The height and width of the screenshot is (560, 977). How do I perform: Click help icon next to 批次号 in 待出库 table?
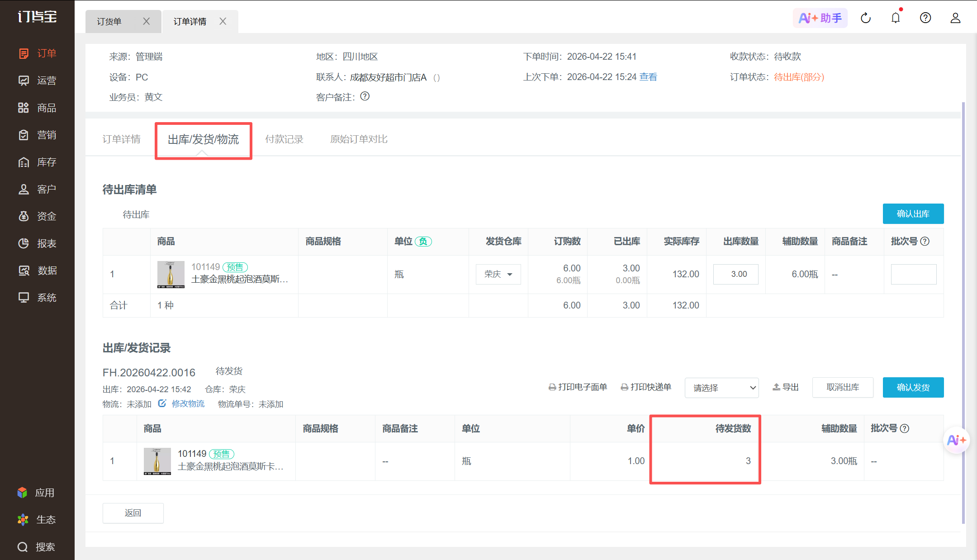point(925,242)
